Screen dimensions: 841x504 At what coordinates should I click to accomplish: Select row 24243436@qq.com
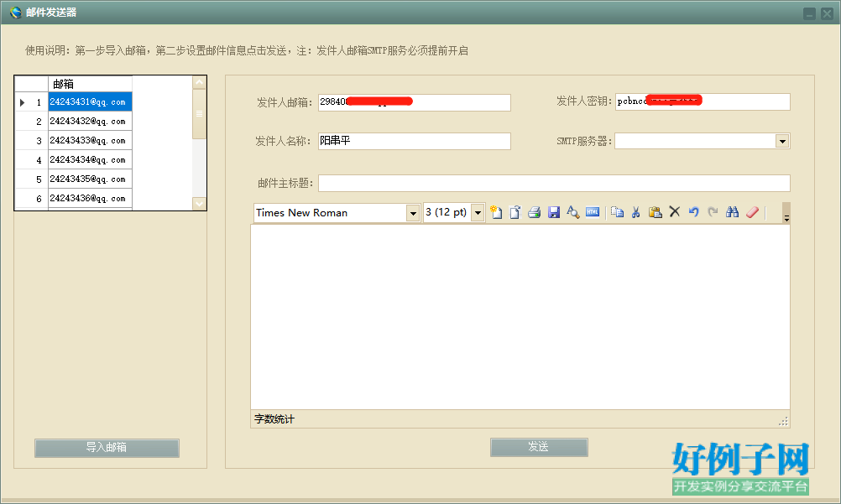90,199
